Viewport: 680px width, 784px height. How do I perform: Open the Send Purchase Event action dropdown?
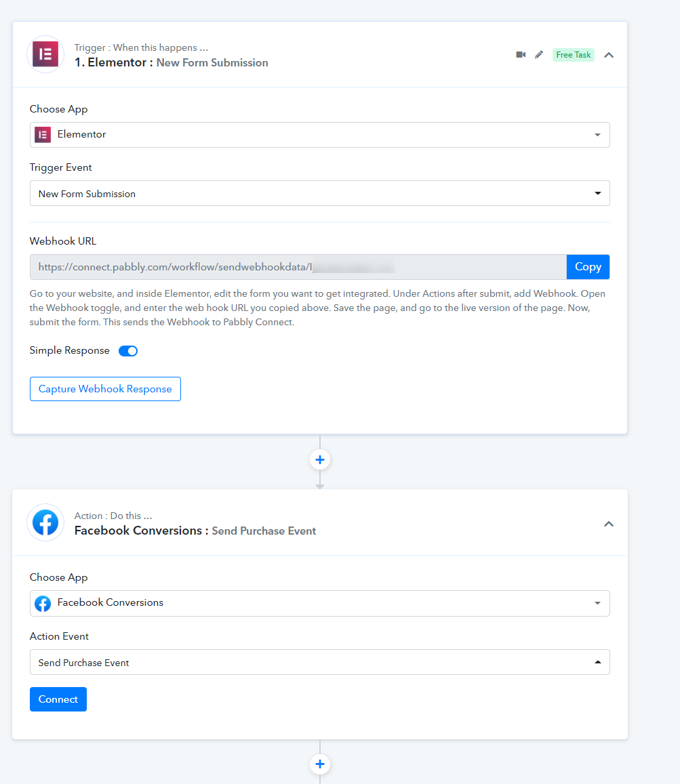tap(320, 662)
